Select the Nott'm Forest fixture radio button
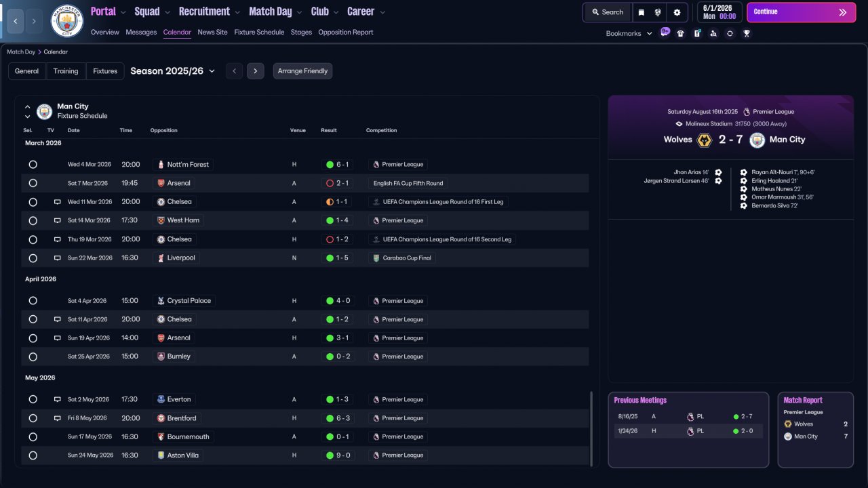 point(33,165)
